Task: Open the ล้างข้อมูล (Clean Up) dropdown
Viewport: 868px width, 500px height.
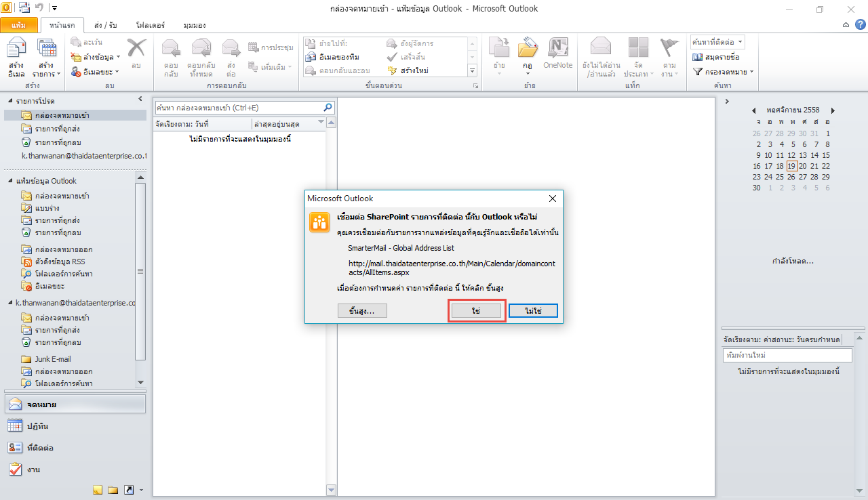Action: pyautogui.click(x=96, y=57)
